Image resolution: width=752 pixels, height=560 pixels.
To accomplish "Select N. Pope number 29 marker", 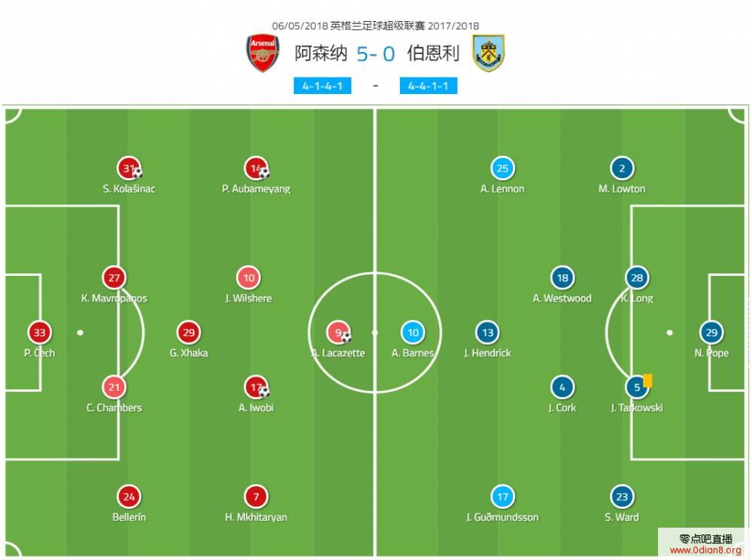I will pos(711,332).
